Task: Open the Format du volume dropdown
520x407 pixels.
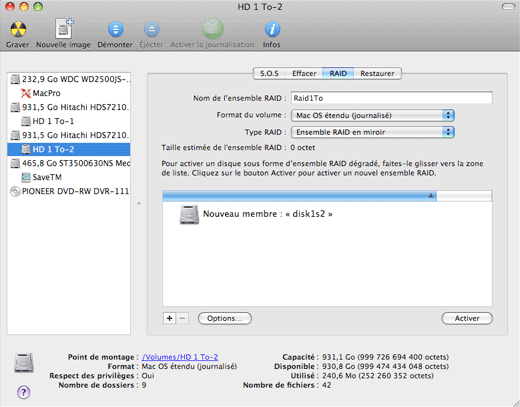Action: pos(373,115)
